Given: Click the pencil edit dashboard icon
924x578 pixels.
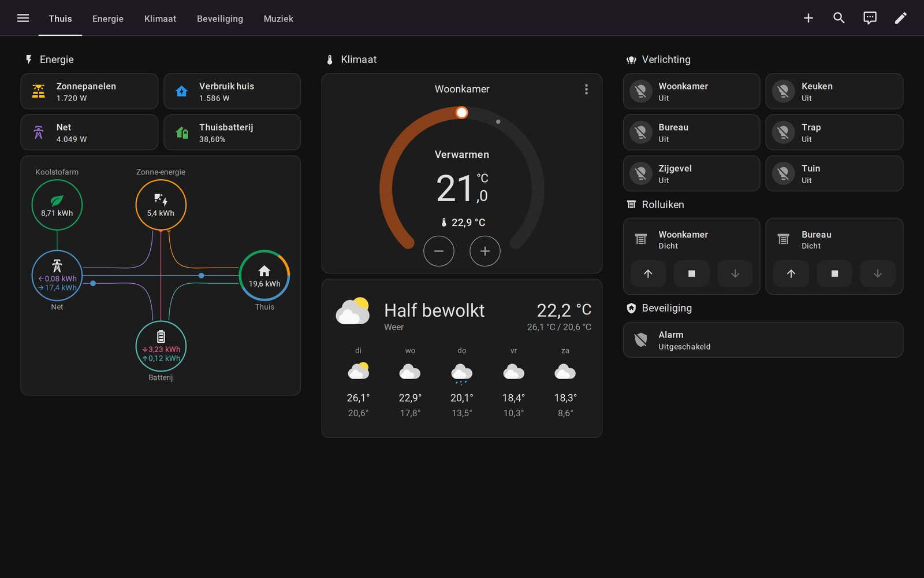Looking at the screenshot, I should pyautogui.click(x=901, y=18).
